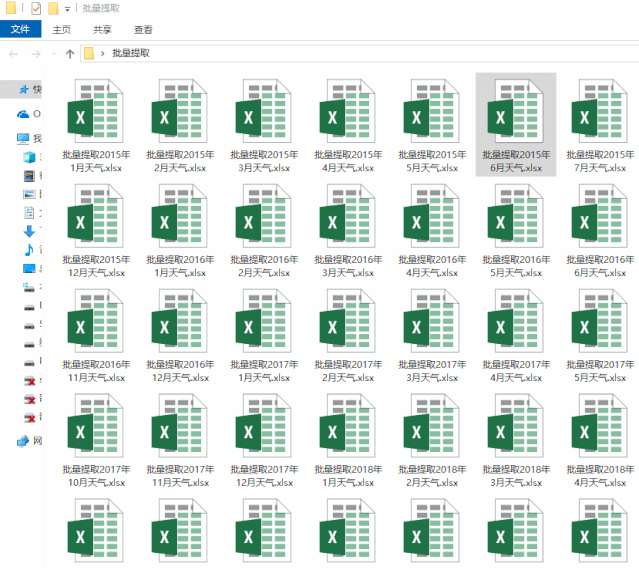Switch to the 共享 ribbon tab
The width and height of the screenshot is (639, 570).
point(102,30)
